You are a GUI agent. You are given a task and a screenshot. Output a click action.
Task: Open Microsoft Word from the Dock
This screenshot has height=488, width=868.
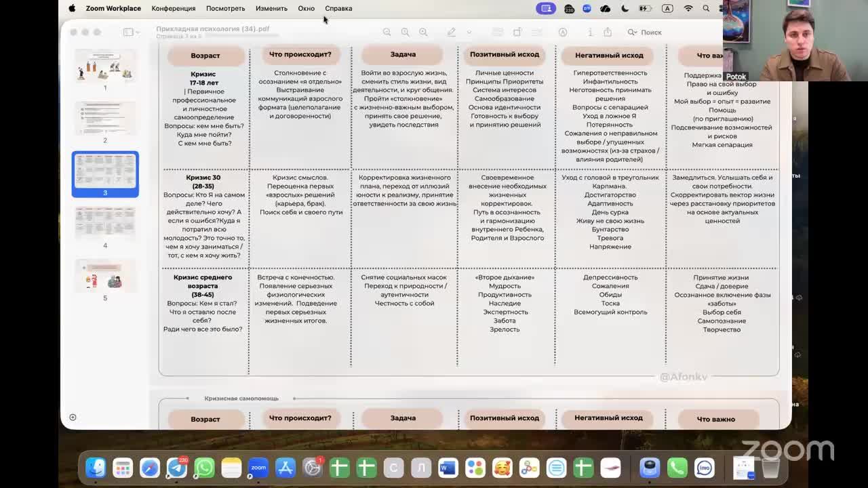(448, 468)
